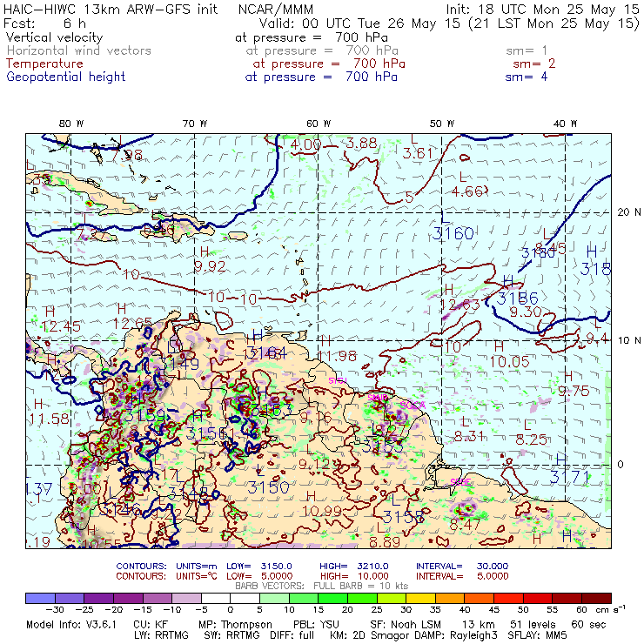The width and height of the screenshot is (644, 644).
Task: Click the 'Model Info: V3.6.1' text
Action: pos(71,625)
